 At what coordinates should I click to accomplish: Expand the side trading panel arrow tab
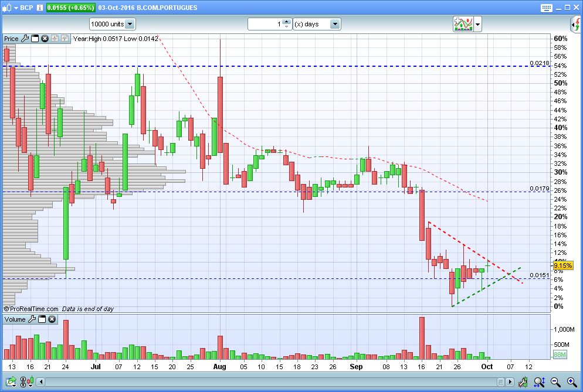pyautogui.click(x=576, y=25)
